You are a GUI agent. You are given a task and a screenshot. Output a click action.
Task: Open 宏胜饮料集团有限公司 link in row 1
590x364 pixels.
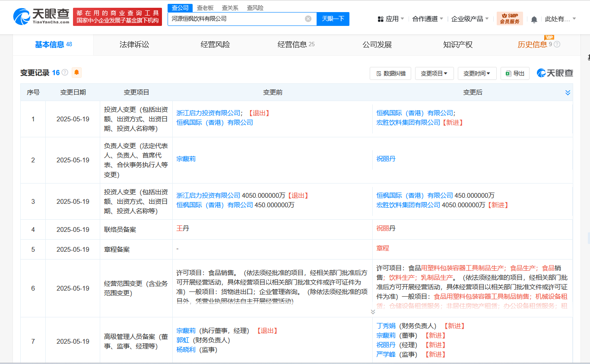[x=408, y=123]
